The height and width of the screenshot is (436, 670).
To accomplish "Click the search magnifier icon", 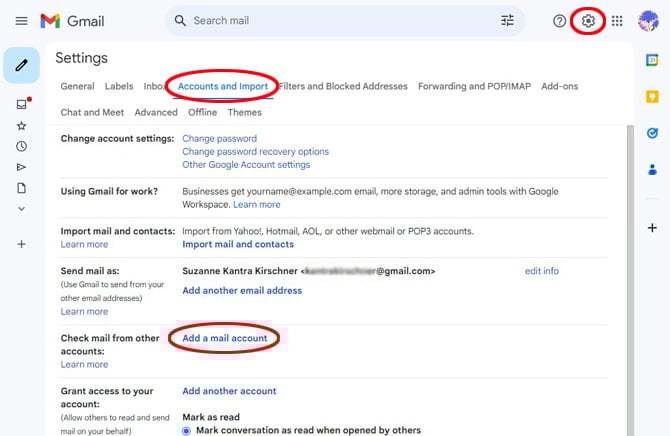I will pos(180,21).
